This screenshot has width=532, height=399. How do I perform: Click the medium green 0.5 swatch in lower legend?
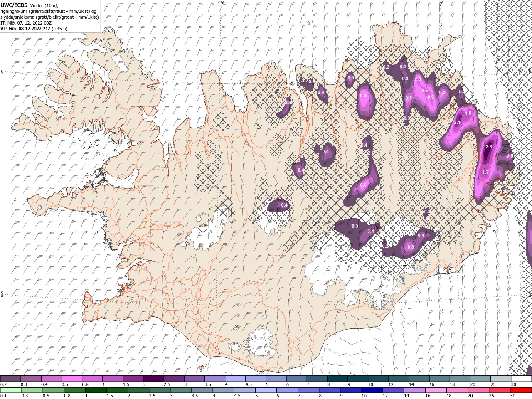(x=53, y=390)
